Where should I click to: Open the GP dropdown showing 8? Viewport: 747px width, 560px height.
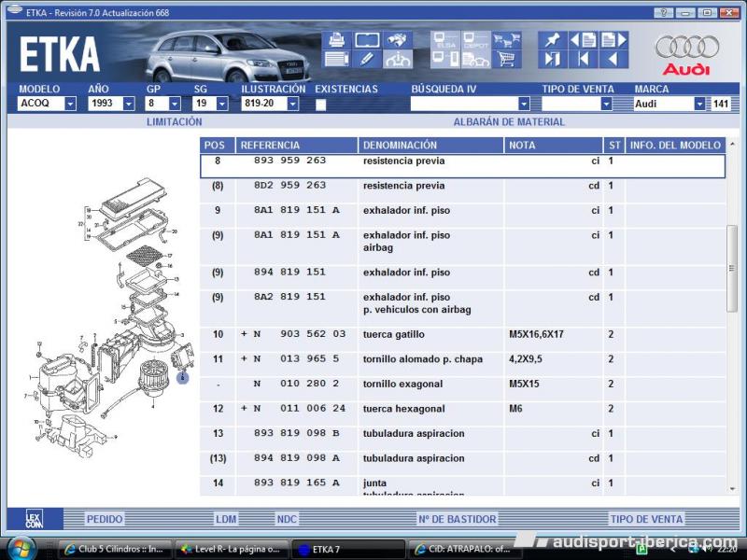click(x=175, y=104)
